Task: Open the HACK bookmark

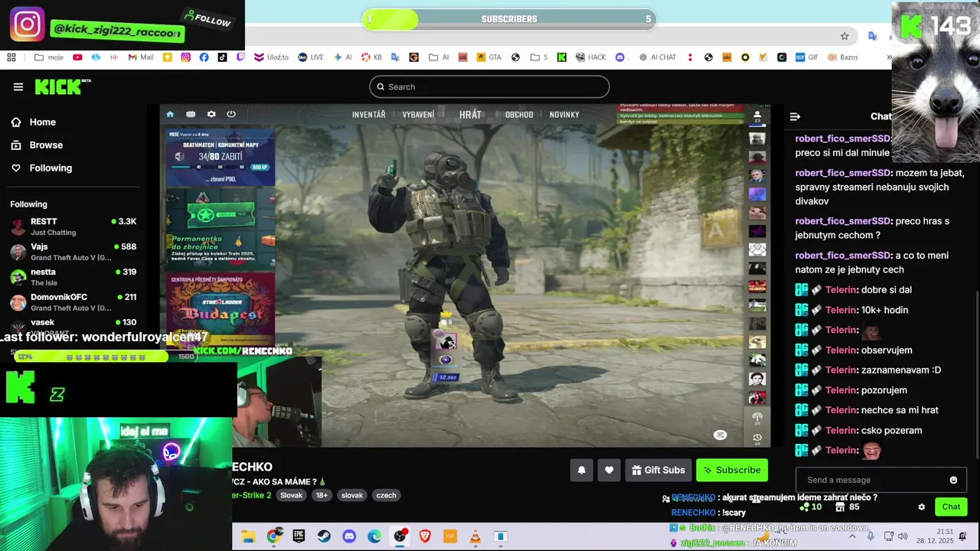Action: click(x=590, y=57)
